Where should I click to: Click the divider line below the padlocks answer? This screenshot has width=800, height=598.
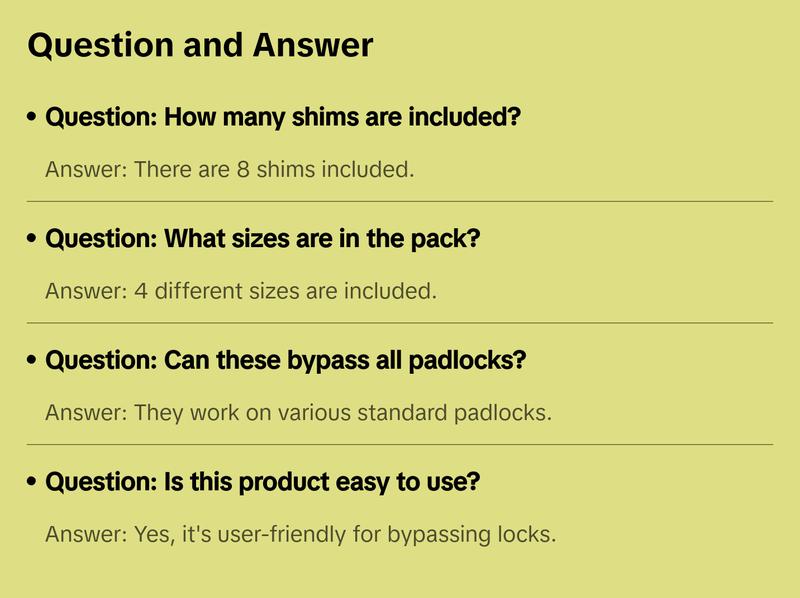coord(400,444)
